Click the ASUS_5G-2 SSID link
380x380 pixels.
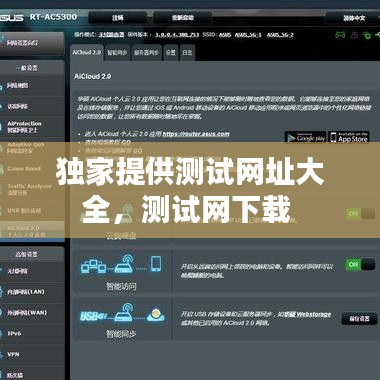[x=280, y=35]
